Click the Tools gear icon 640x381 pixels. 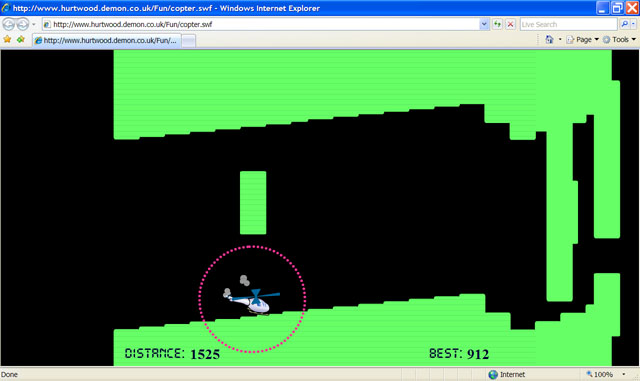607,40
